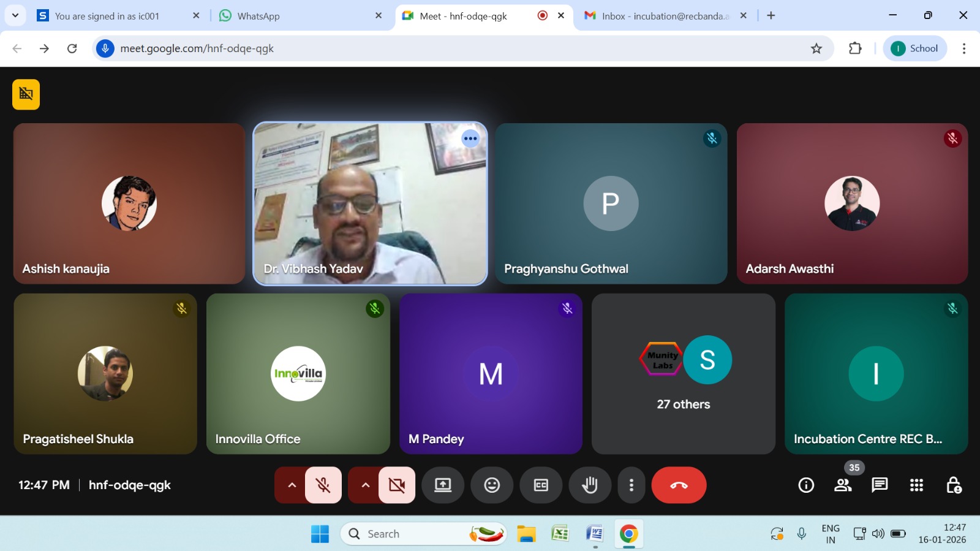Start screen sharing with Present now
This screenshot has width=980, height=551.
pos(443,485)
